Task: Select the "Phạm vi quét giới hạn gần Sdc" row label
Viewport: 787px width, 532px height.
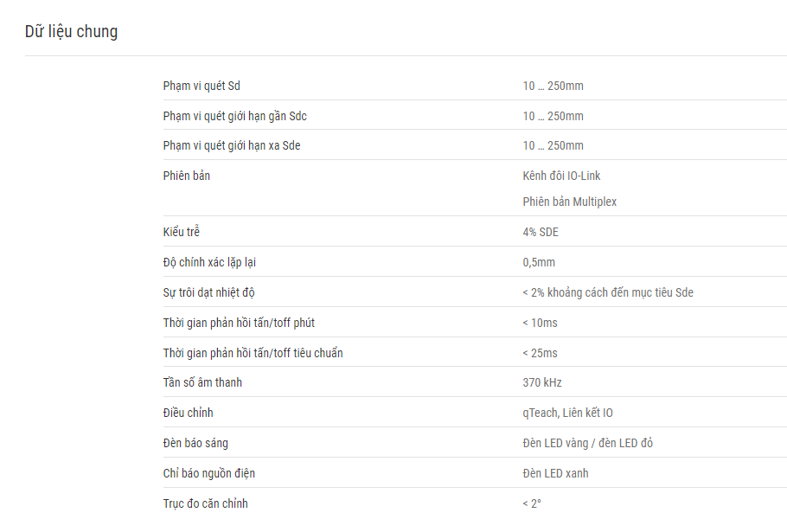Action: coord(234,116)
